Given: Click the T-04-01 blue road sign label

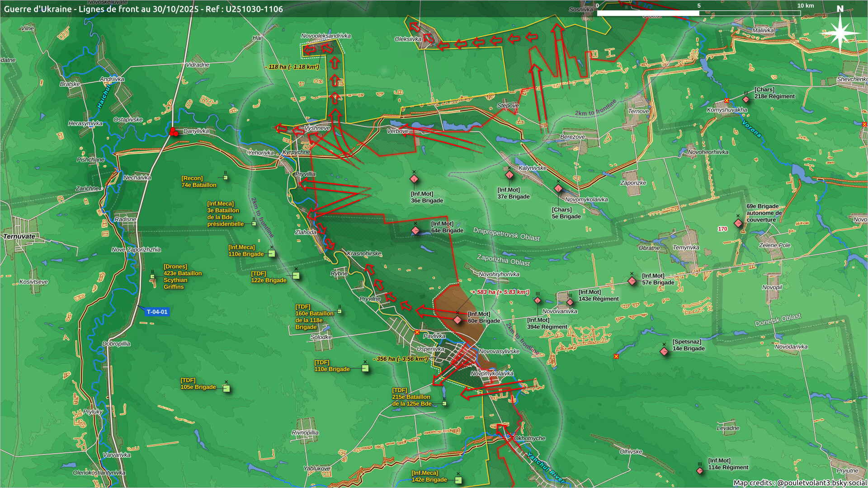Looking at the screenshot, I should point(157,312).
